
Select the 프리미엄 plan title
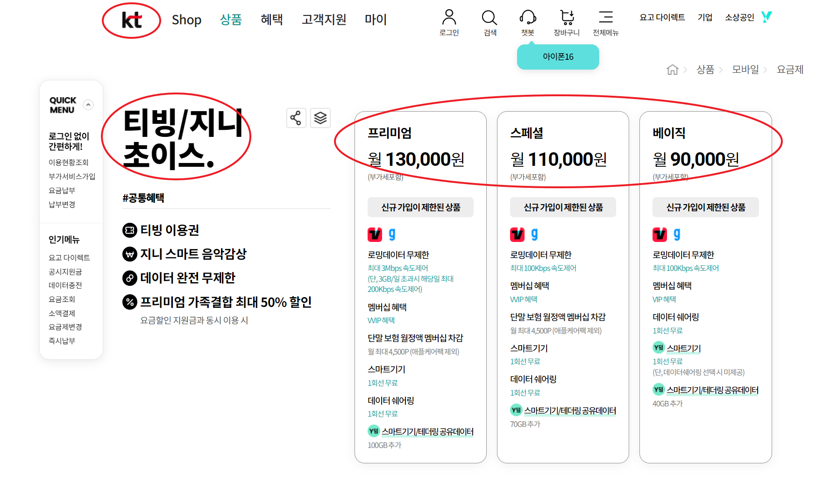coord(390,133)
